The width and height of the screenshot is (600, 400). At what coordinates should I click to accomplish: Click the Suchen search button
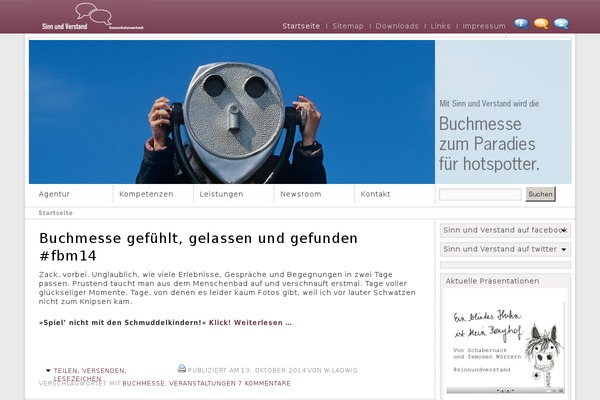[x=540, y=194]
